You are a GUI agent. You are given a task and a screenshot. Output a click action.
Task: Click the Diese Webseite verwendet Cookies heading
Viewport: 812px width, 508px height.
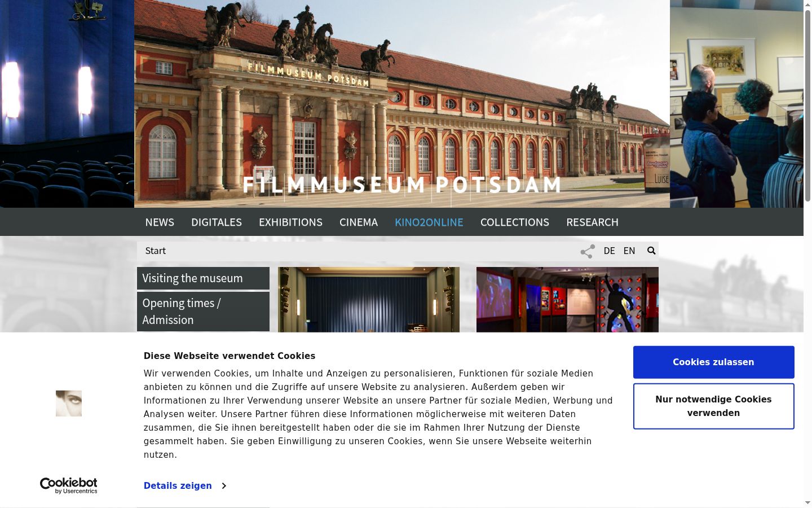[x=230, y=356]
